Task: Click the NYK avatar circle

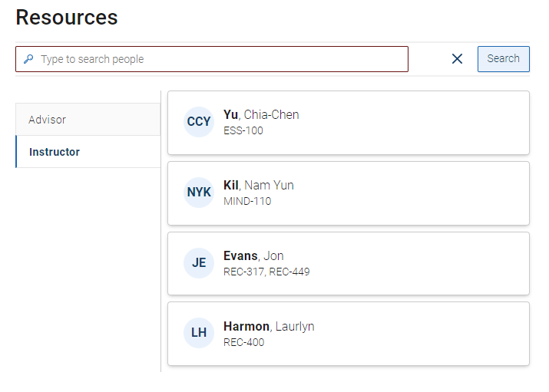Action: click(199, 193)
